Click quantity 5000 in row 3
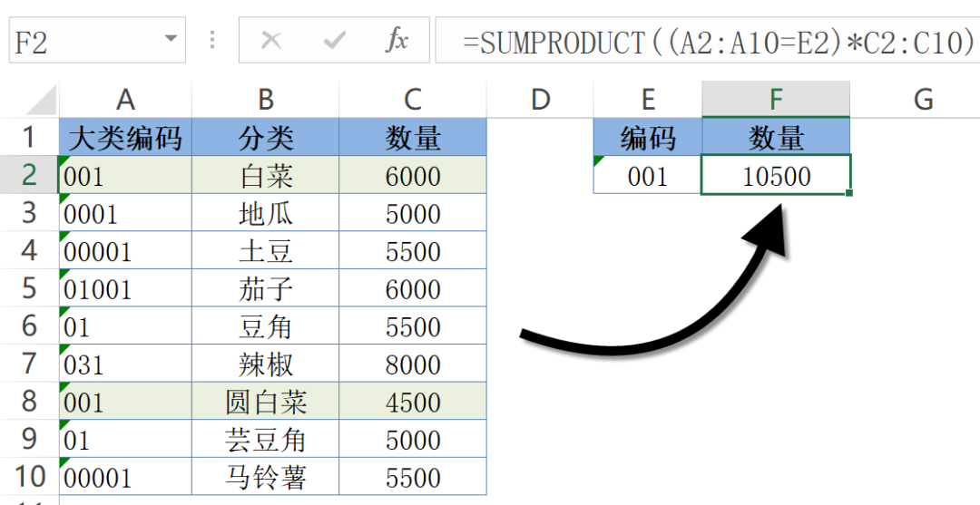Viewport: 980px width, 505px height. [413, 213]
